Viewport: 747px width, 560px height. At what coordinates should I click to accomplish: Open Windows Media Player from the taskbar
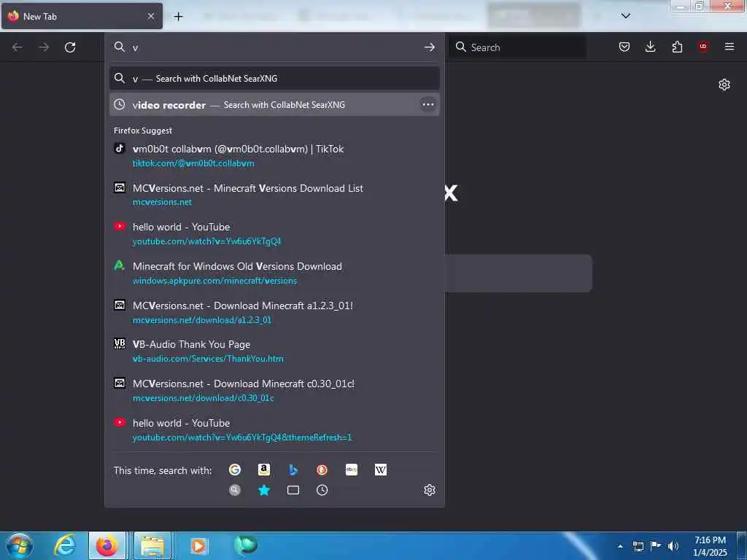point(198,545)
